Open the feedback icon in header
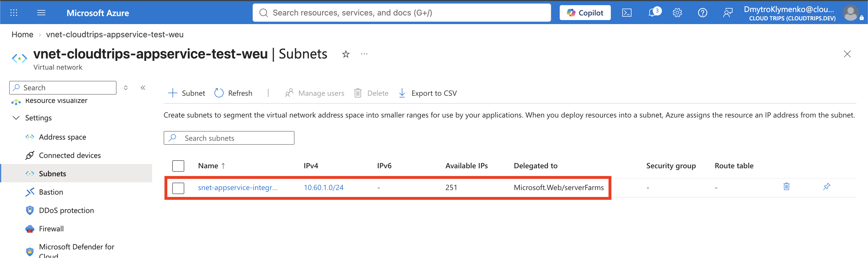The height and width of the screenshot is (258, 868). click(727, 13)
